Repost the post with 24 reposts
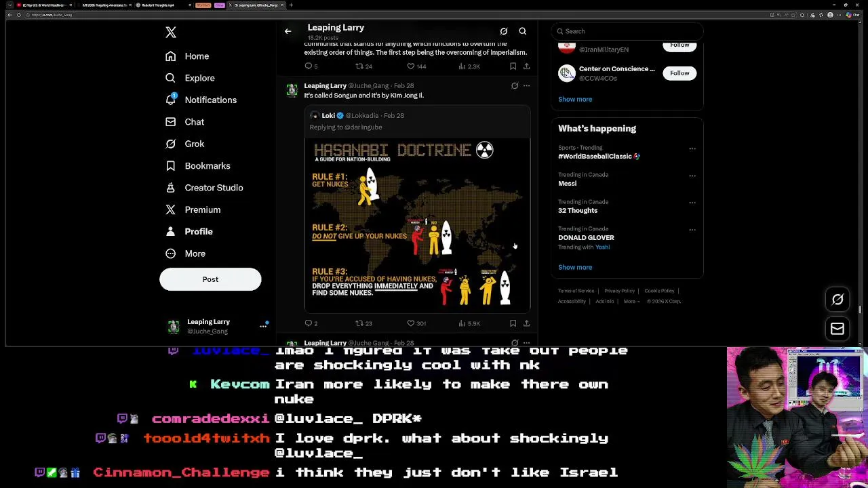 [364, 66]
